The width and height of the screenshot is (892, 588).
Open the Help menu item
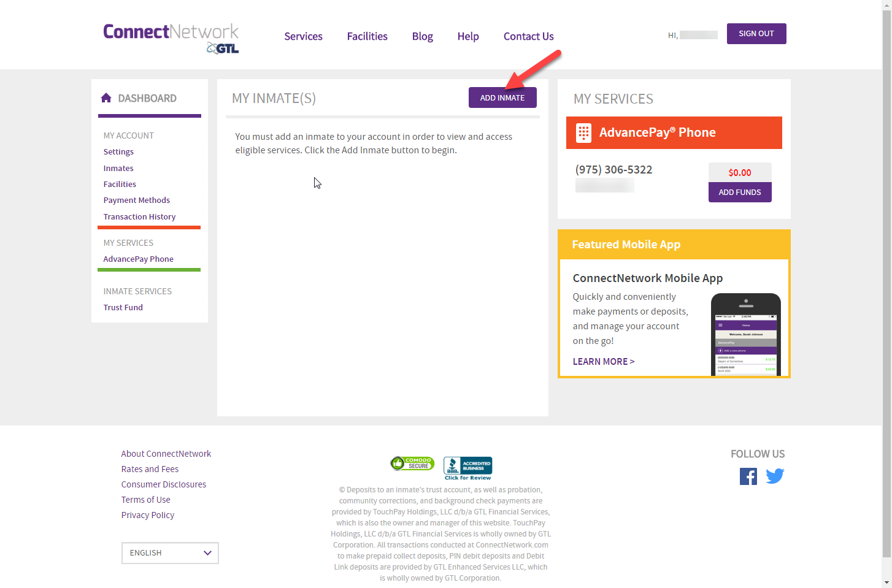click(468, 36)
